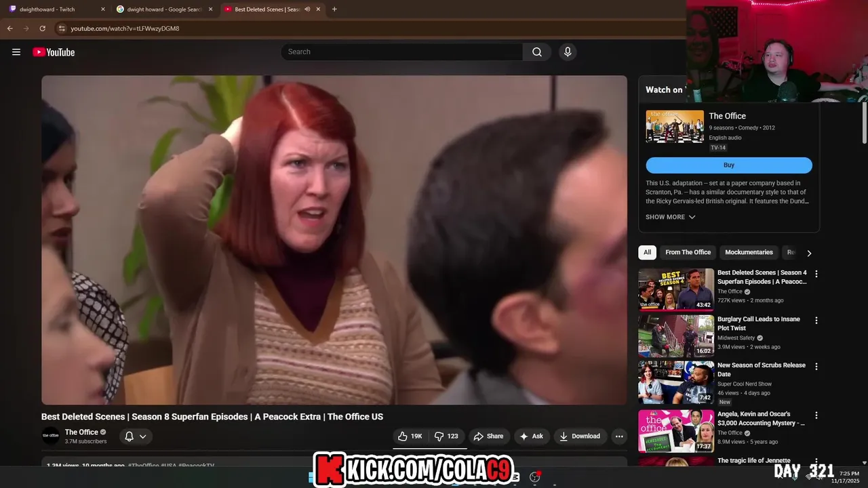868x488 pixels.
Task: Select the Mockumentaries filter chip
Action: pos(749,252)
